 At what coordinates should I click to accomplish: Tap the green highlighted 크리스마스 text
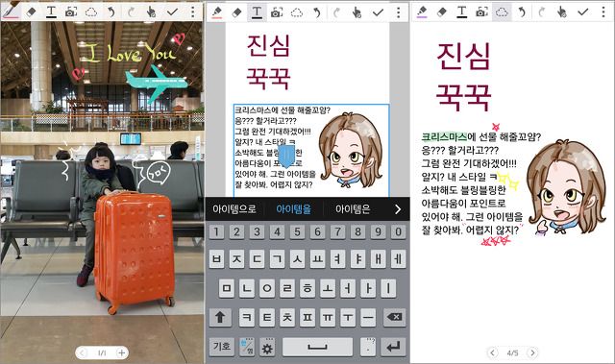click(x=444, y=136)
